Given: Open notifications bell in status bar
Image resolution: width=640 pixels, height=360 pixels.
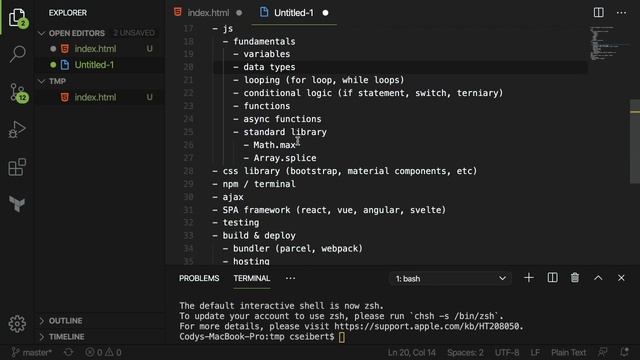Looking at the screenshot, I should pos(624,352).
